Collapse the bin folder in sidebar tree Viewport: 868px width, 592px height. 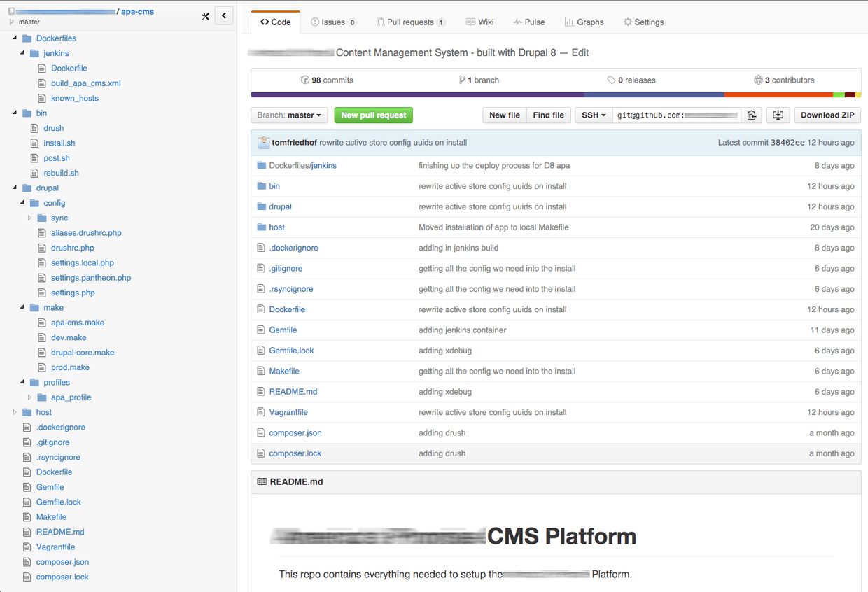click(15, 113)
